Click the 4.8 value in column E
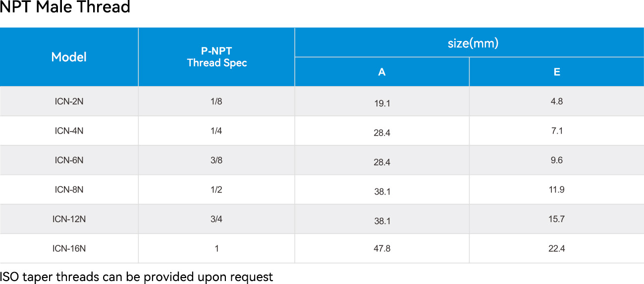Image resolution: width=644 pixels, height=284 pixels. [557, 101]
